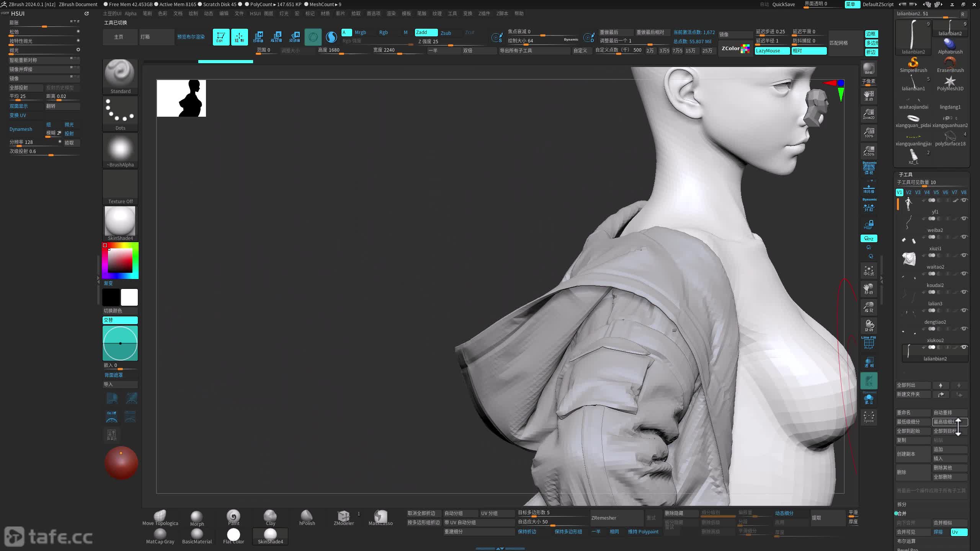Open the Dots stroke picker
Screen dimensions: 980x551
coord(120,113)
